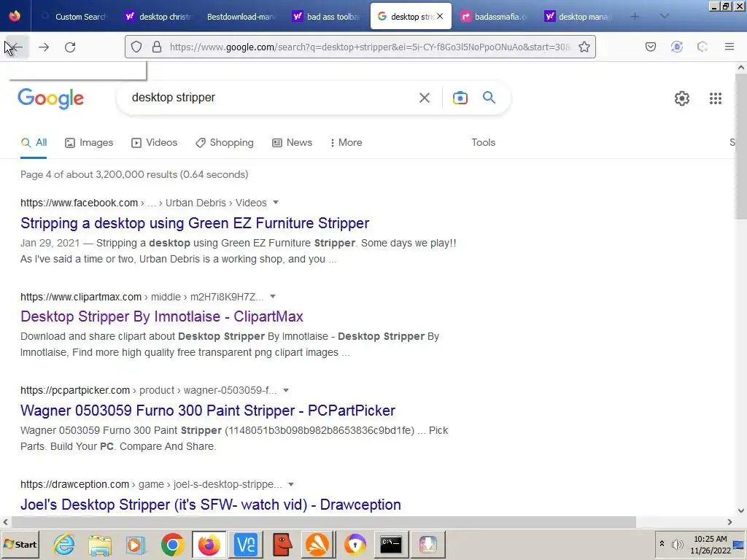
Task: Open the Google apps grid
Action: click(x=715, y=98)
